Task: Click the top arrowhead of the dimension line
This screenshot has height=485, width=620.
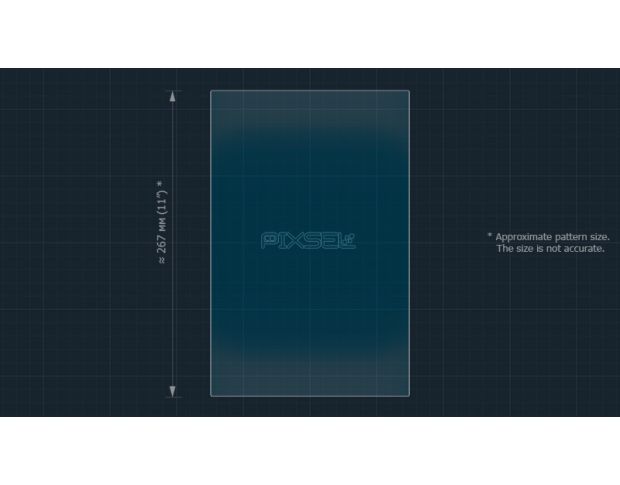Action: 174,97
